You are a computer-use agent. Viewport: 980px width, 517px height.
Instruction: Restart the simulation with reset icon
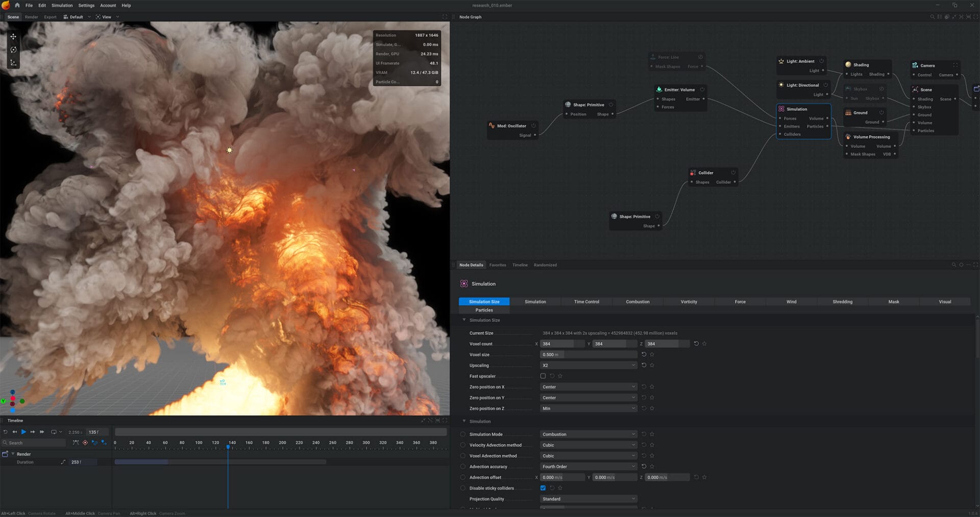tap(6, 432)
